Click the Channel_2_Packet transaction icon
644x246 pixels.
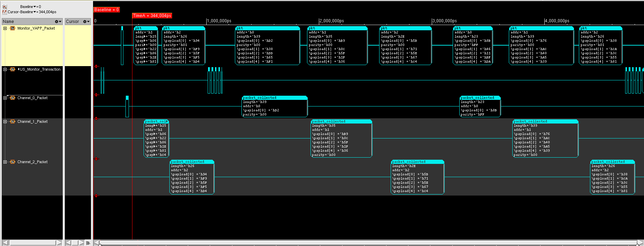click(x=13, y=162)
